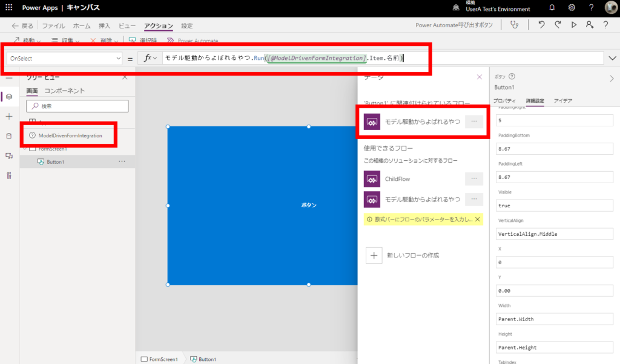Go back with the 戻る button

pyautogui.click(x=22, y=25)
